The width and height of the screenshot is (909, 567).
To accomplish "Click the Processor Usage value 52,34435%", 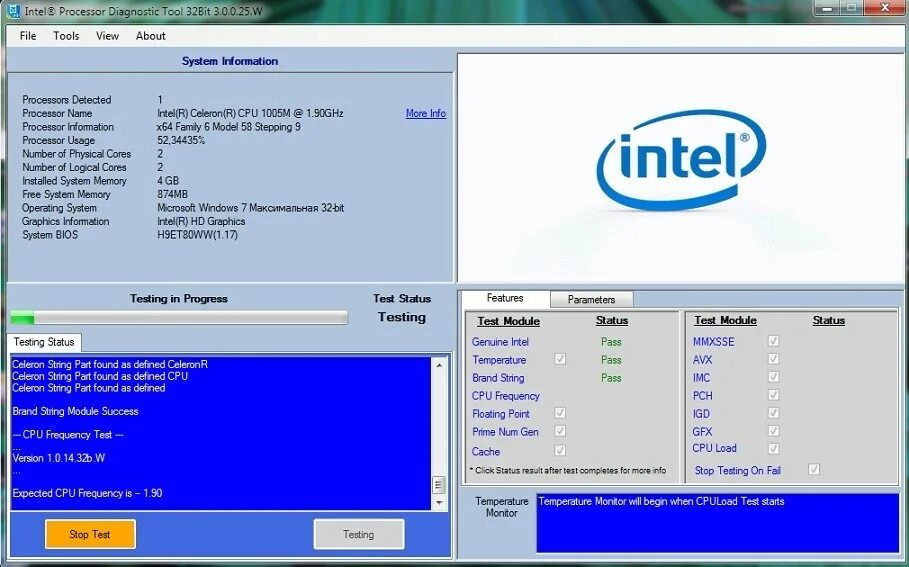I will coord(181,141).
